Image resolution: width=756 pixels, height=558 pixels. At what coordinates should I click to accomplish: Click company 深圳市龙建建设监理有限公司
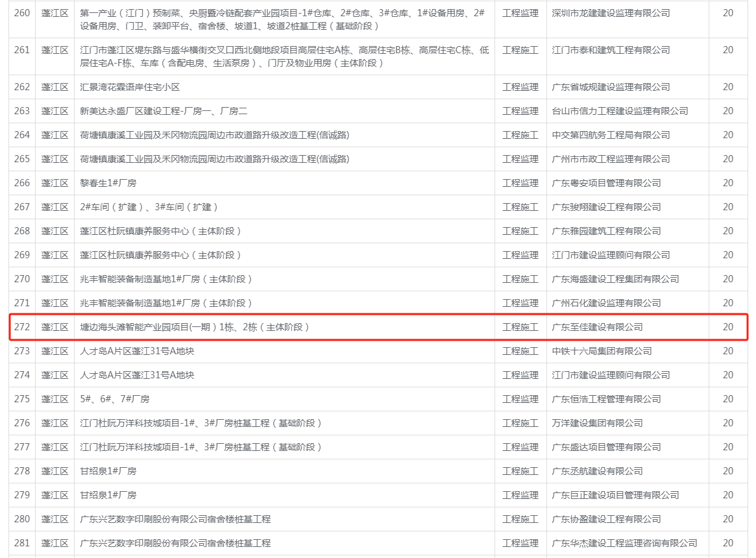click(x=611, y=13)
